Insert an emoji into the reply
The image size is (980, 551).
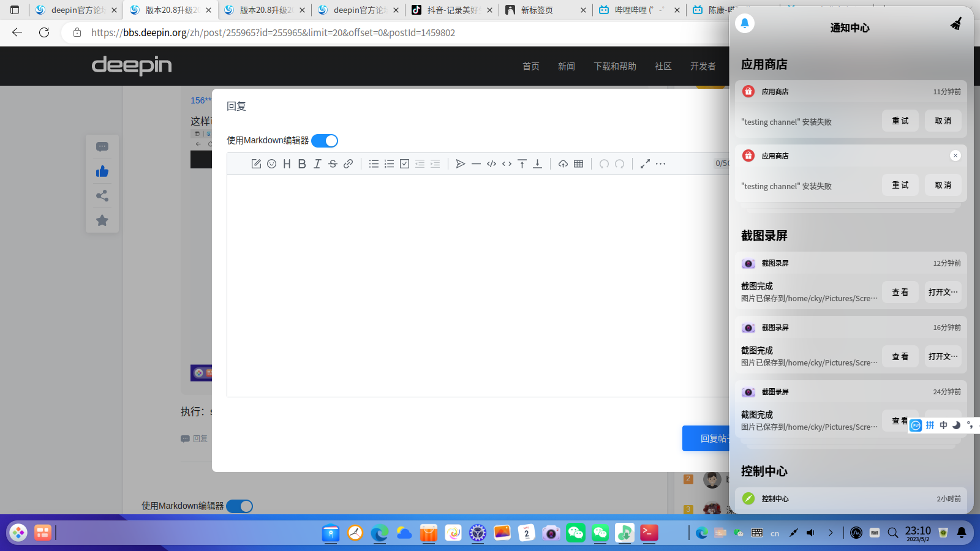coord(271,163)
